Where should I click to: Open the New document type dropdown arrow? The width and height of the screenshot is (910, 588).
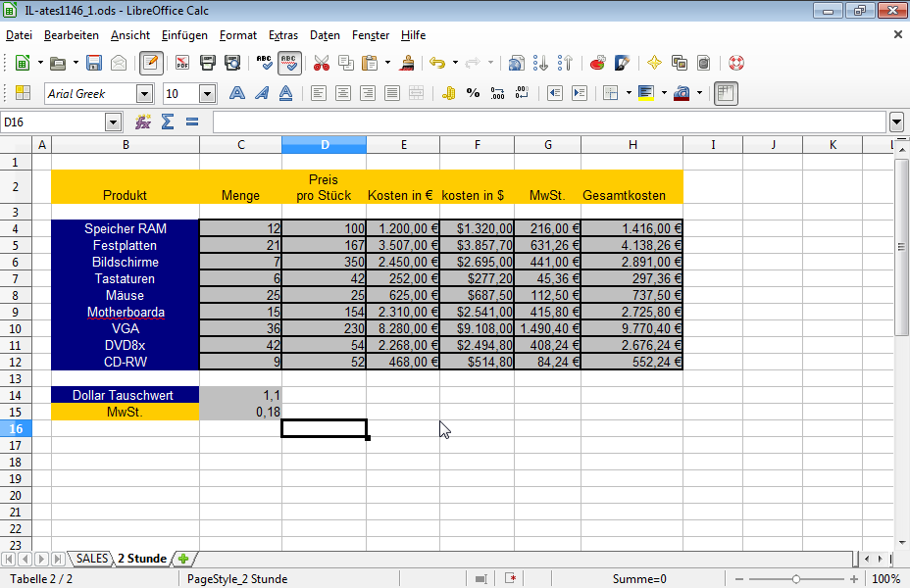pyautogui.click(x=40, y=63)
